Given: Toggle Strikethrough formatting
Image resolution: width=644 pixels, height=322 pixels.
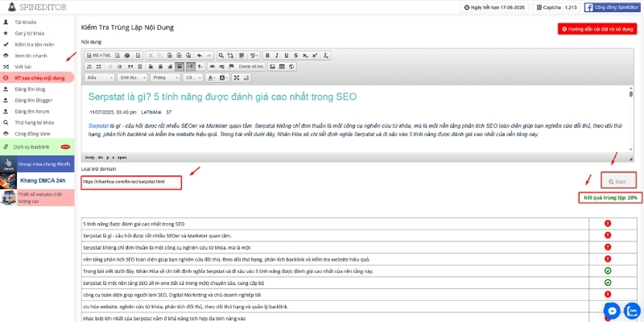Looking at the screenshot, I should (295, 56).
